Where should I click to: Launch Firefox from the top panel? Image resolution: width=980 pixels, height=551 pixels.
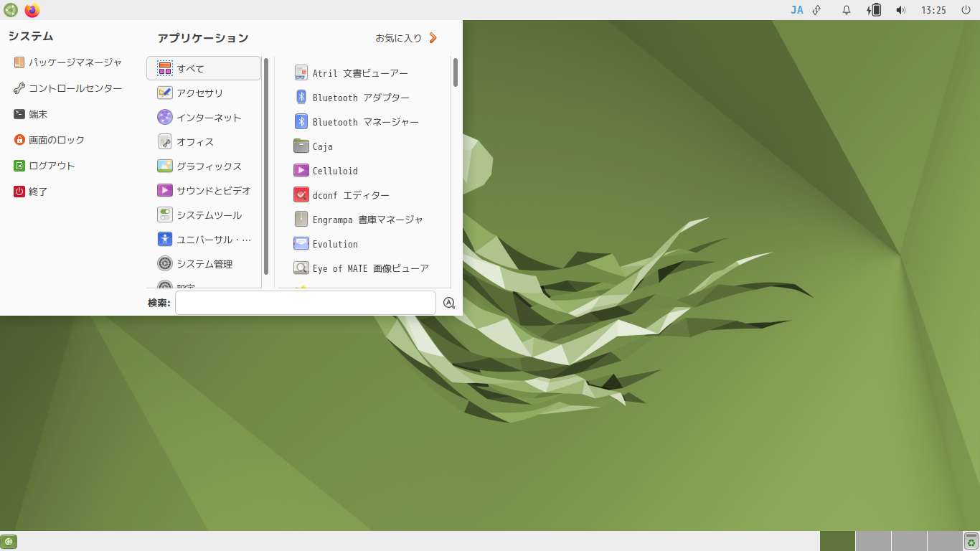pyautogui.click(x=32, y=10)
